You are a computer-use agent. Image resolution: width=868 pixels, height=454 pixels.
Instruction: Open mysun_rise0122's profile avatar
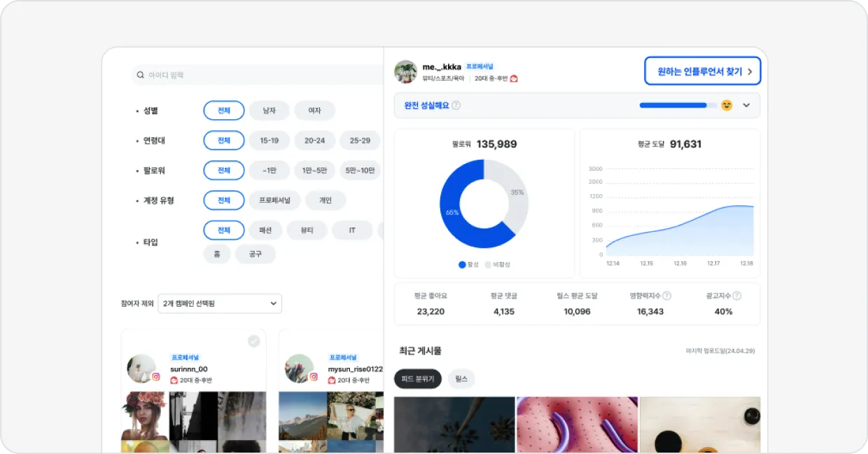[x=300, y=369]
